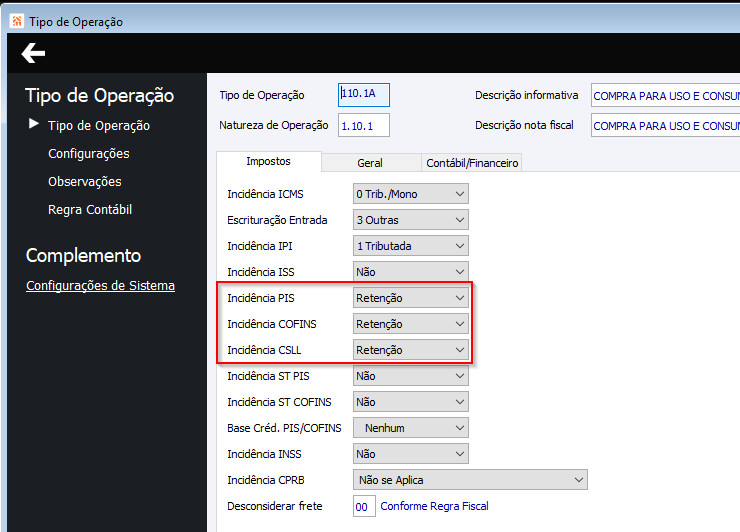The height and width of the screenshot is (532, 740).
Task: Click the Natureza de Operação field
Action: click(x=364, y=125)
